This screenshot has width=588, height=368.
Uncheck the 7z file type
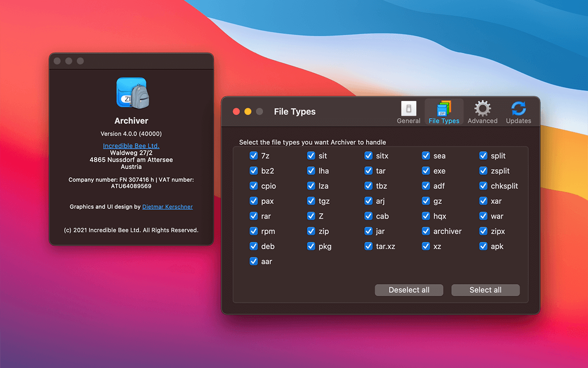tap(254, 156)
